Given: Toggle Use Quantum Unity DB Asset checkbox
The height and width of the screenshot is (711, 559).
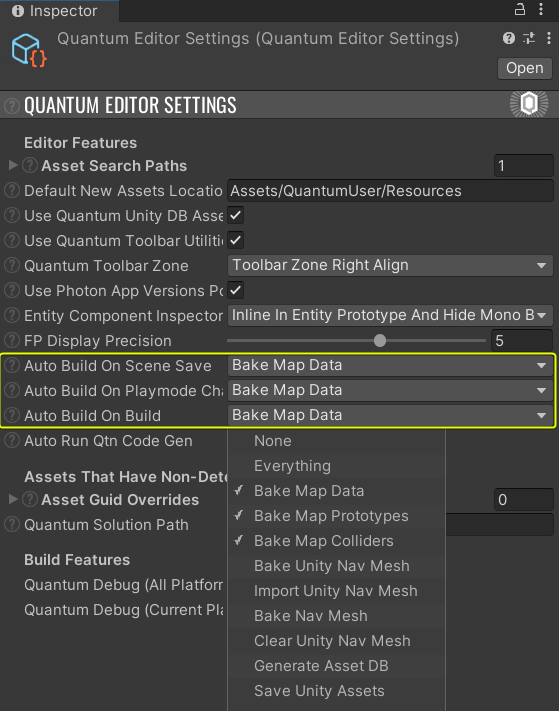Looking at the screenshot, I should (236, 215).
